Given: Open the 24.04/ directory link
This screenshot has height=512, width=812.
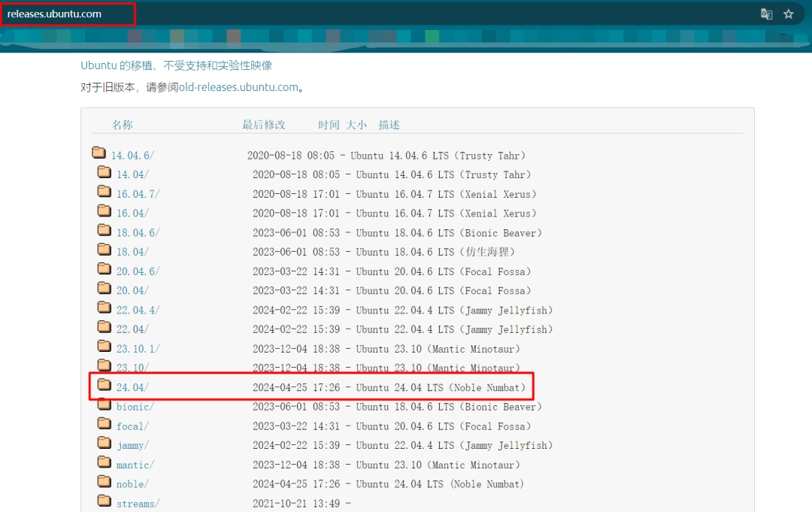Looking at the screenshot, I should pos(132,387).
